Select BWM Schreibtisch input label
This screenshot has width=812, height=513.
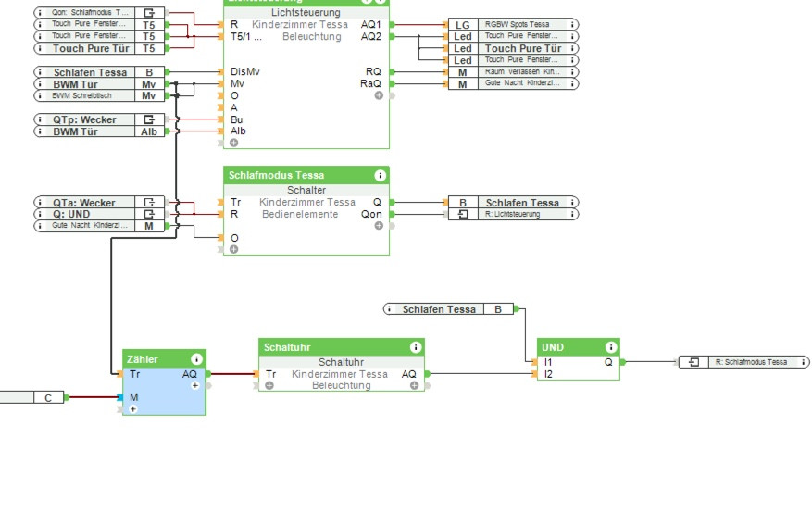(81, 95)
